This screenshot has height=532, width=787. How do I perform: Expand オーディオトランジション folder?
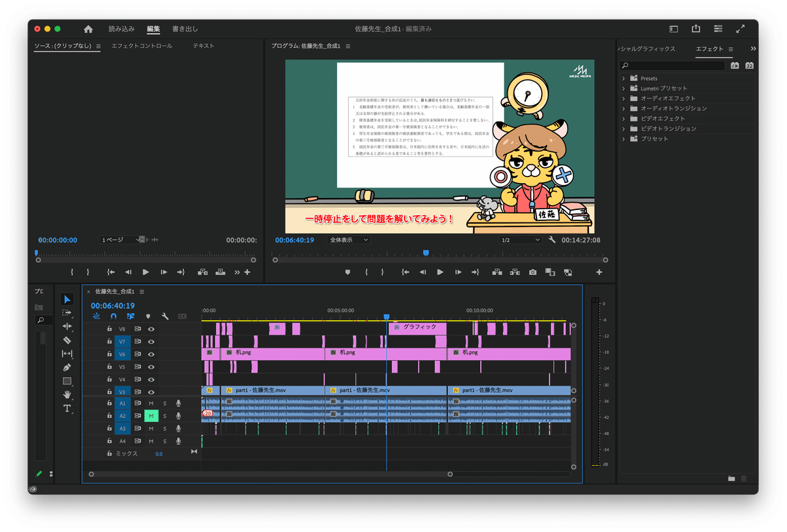(624, 108)
